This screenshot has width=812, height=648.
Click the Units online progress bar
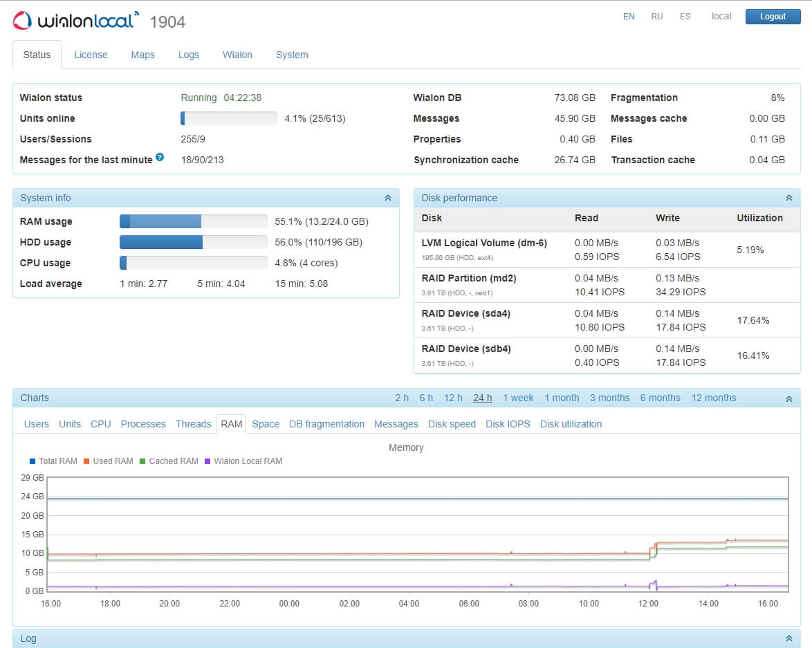229,118
